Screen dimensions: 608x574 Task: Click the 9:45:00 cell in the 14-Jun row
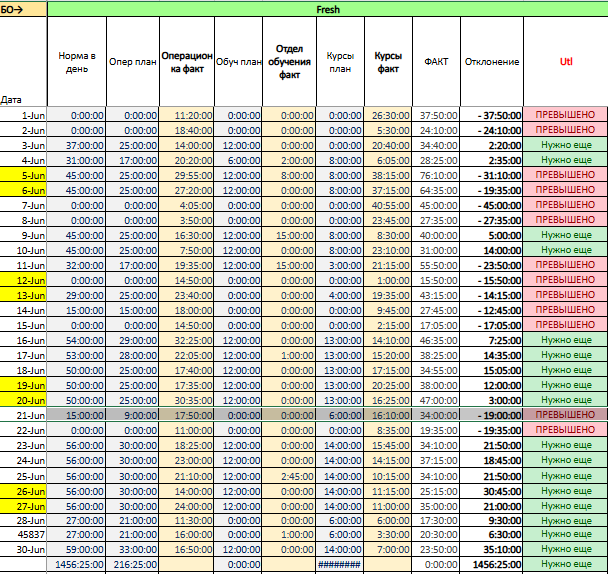(x=388, y=310)
